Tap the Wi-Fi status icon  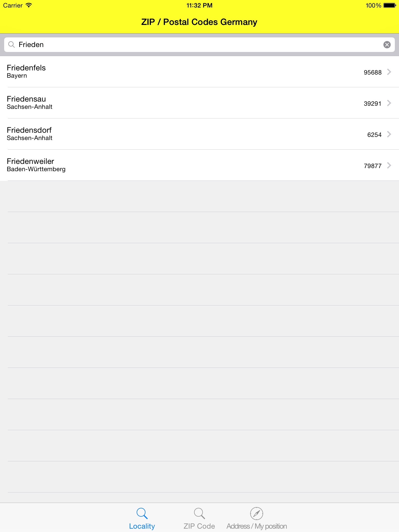click(x=29, y=5)
